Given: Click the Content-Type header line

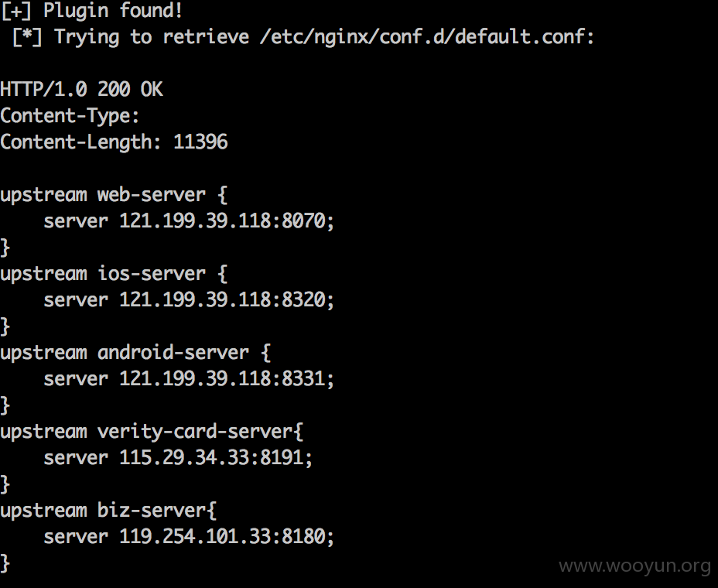Looking at the screenshot, I should tap(70, 116).
